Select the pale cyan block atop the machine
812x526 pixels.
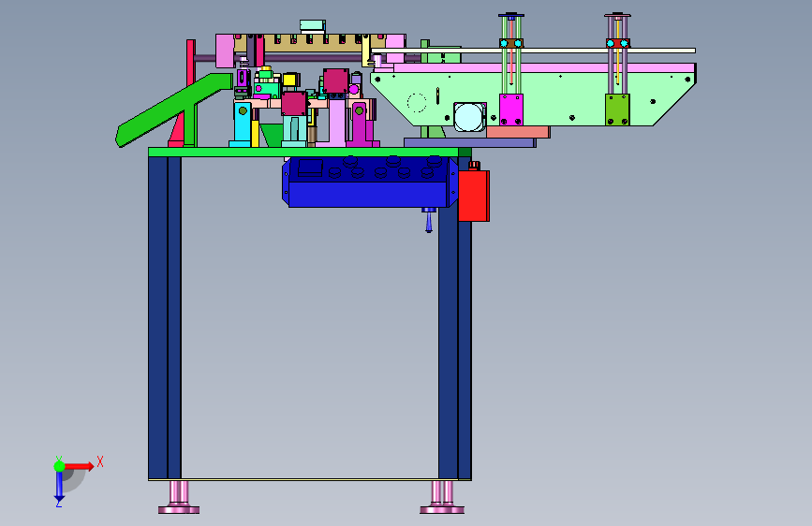click(x=313, y=25)
